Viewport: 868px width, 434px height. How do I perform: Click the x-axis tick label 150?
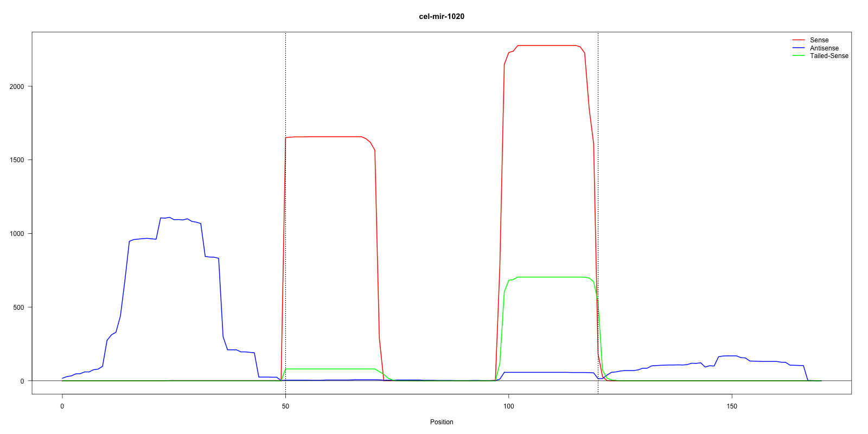(x=731, y=406)
